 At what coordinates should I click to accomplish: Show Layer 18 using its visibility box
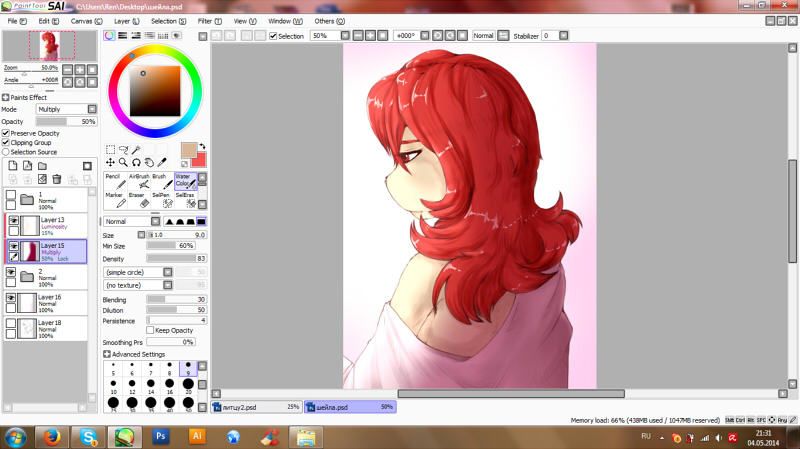click(x=11, y=323)
